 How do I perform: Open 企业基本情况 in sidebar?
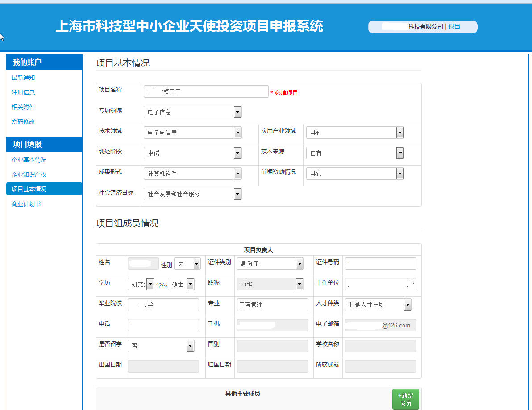coord(29,160)
